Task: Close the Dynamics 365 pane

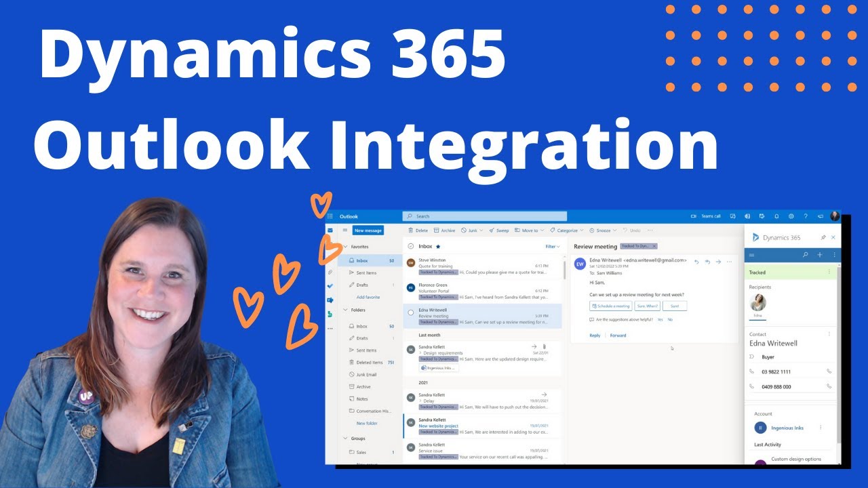Action: pos(833,237)
